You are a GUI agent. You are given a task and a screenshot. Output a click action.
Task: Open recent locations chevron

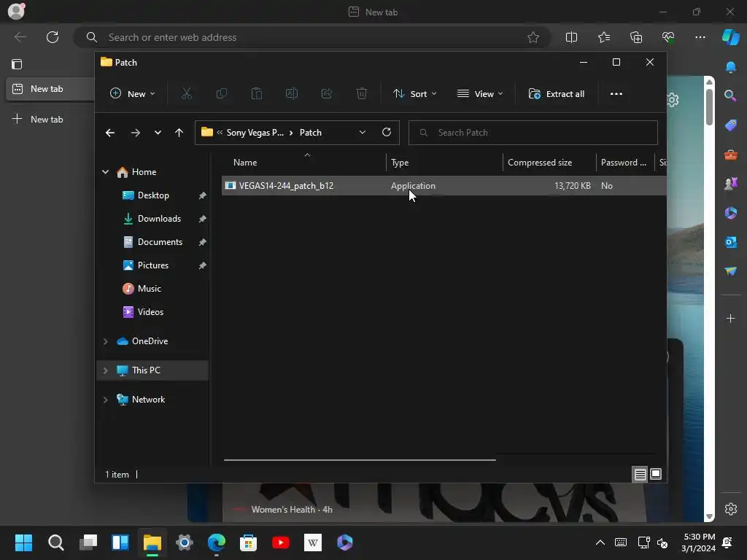coord(158,133)
